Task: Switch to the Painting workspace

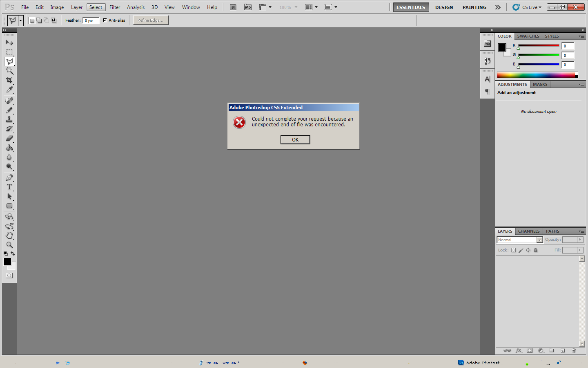Action: (474, 7)
